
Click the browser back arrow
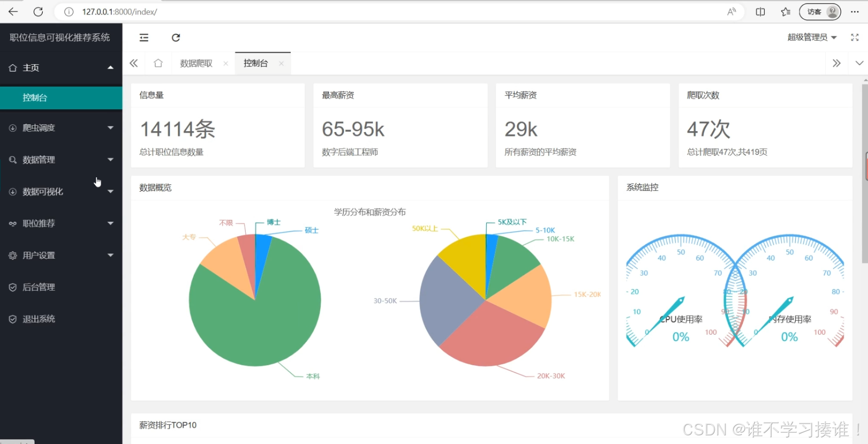pyautogui.click(x=13, y=12)
